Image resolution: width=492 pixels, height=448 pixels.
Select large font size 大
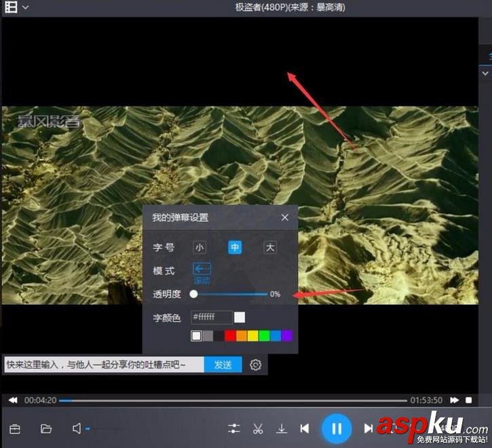coord(270,247)
